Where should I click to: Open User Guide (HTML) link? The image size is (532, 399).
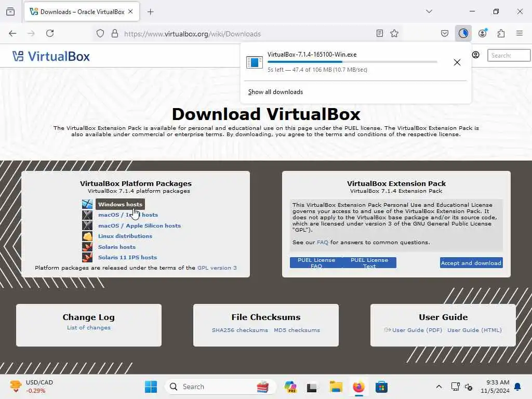(474, 330)
